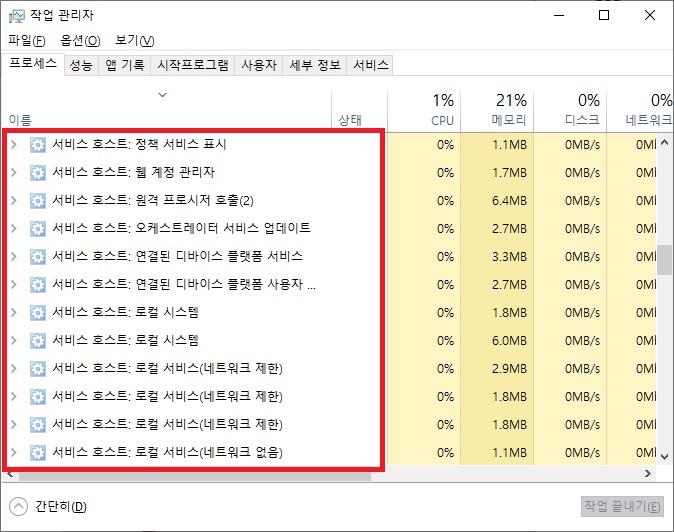Select 6.0MB memory cell
This screenshot has width=674, height=532.
pos(497,341)
